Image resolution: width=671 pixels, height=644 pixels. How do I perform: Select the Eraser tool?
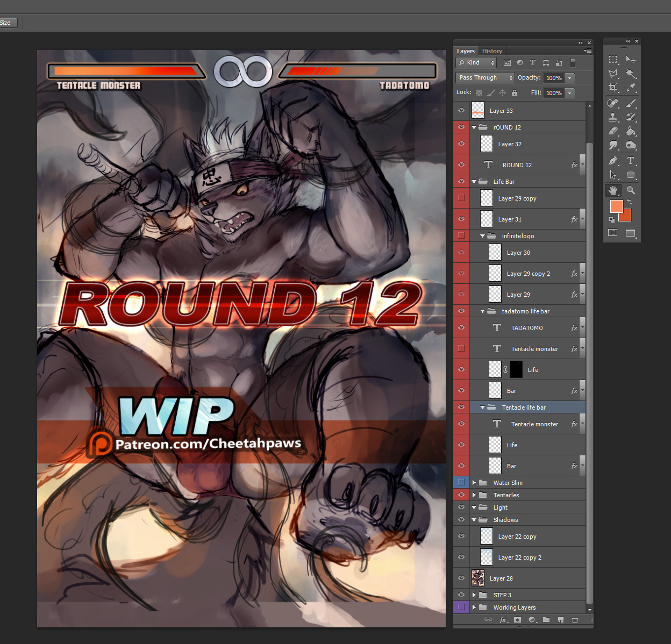pos(613,131)
